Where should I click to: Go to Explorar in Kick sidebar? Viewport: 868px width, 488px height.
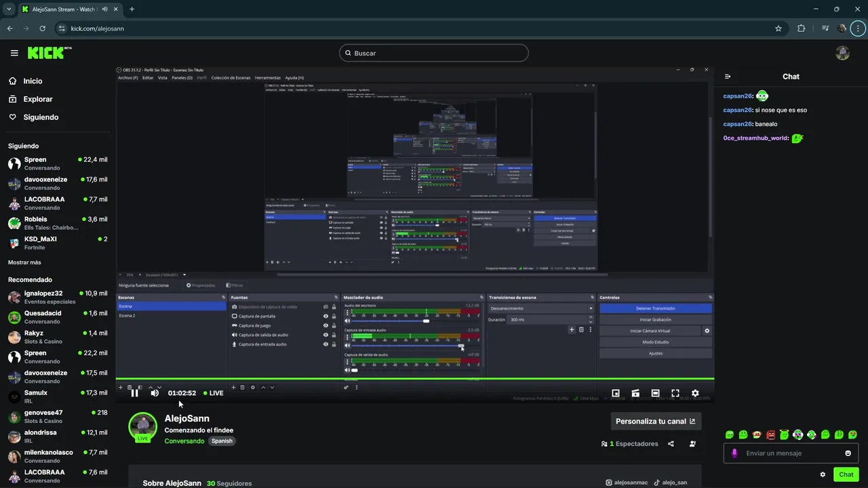tap(38, 99)
